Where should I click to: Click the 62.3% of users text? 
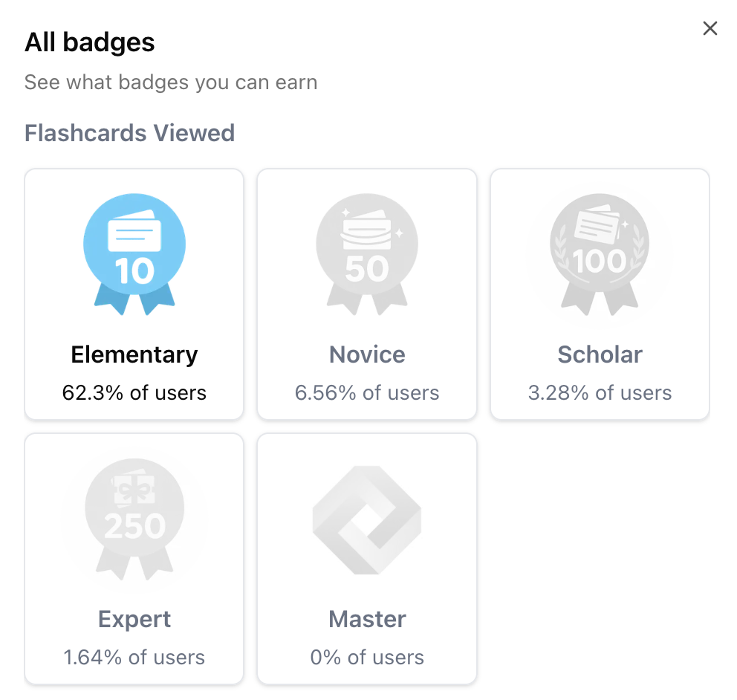coord(134,392)
